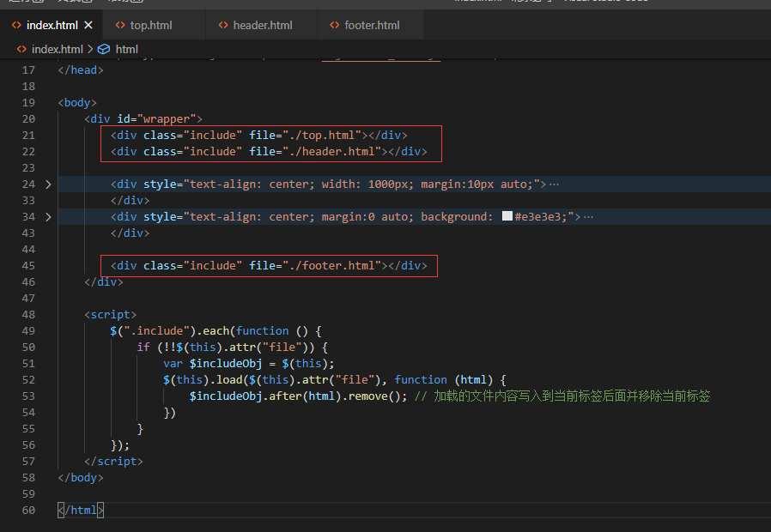Click the $includeObj variable declaration
Viewport: 771px width, 532px height.
click(226, 364)
